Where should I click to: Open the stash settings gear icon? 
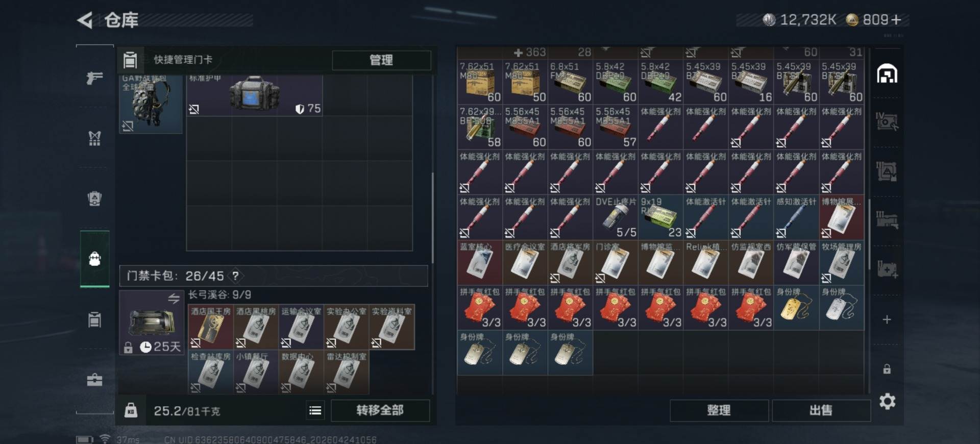[x=887, y=401]
